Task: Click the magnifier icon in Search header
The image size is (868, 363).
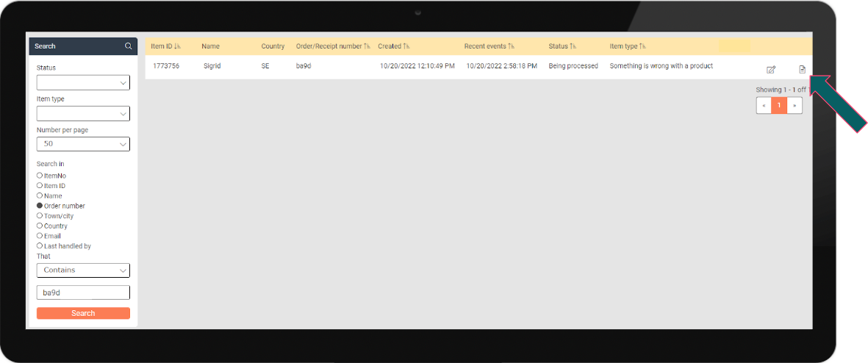Action: click(129, 46)
